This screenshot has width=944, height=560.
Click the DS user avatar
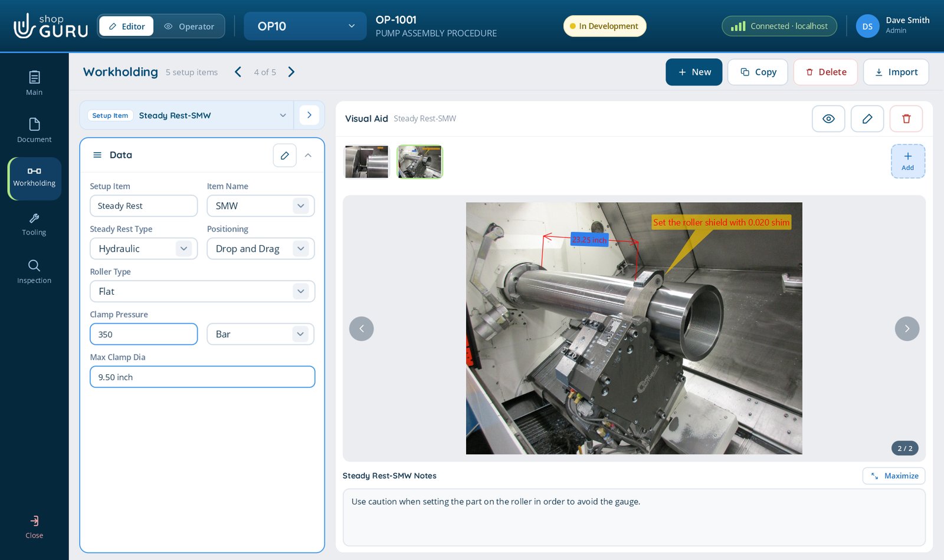coord(867,27)
